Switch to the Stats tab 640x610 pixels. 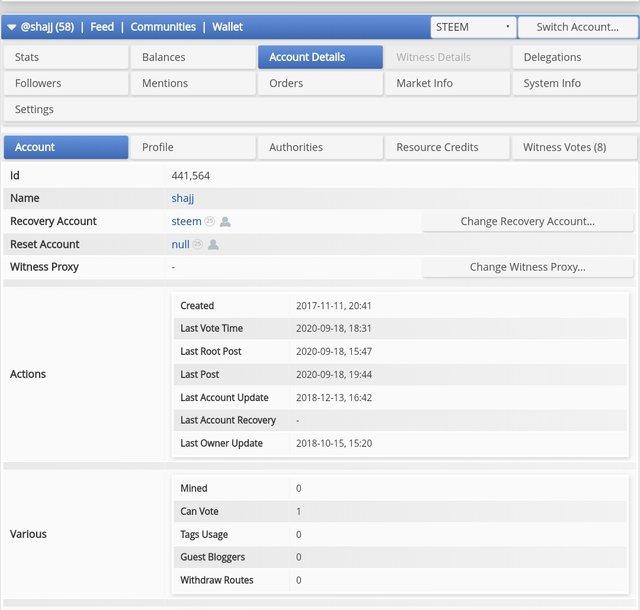point(66,57)
